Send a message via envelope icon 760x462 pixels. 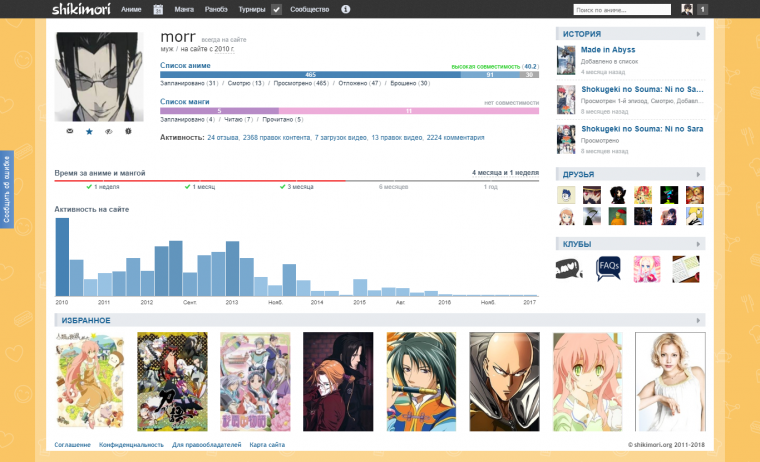tap(69, 131)
